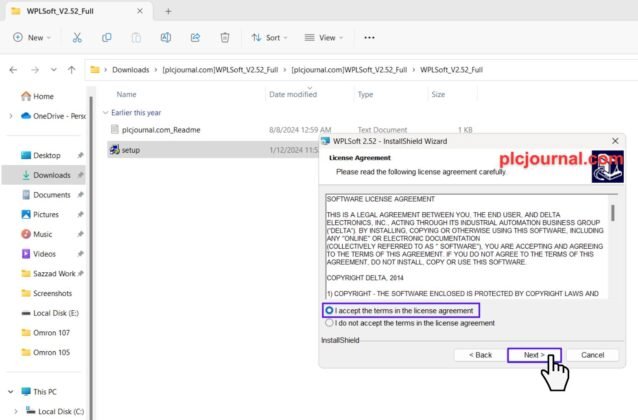Navigate up one folder with up arrow
The width and height of the screenshot is (638, 420).
click(69, 70)
